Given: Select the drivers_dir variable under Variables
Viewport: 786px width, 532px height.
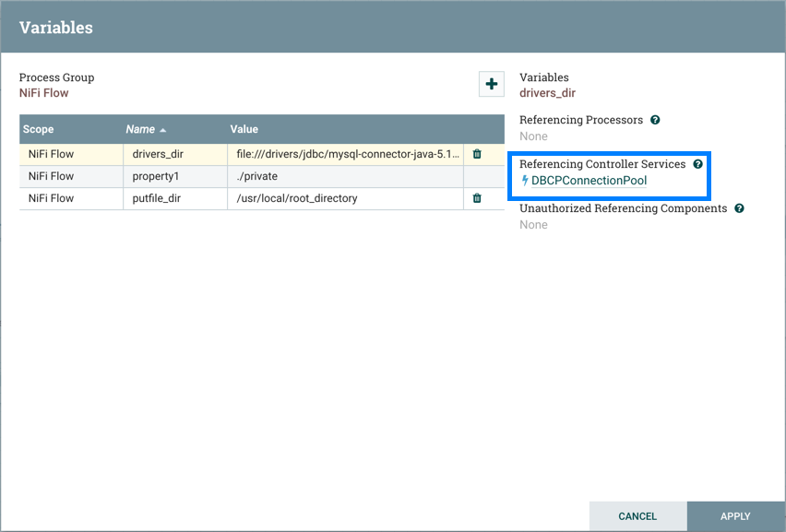Looking at the screenshot, I should pos(547,92).
